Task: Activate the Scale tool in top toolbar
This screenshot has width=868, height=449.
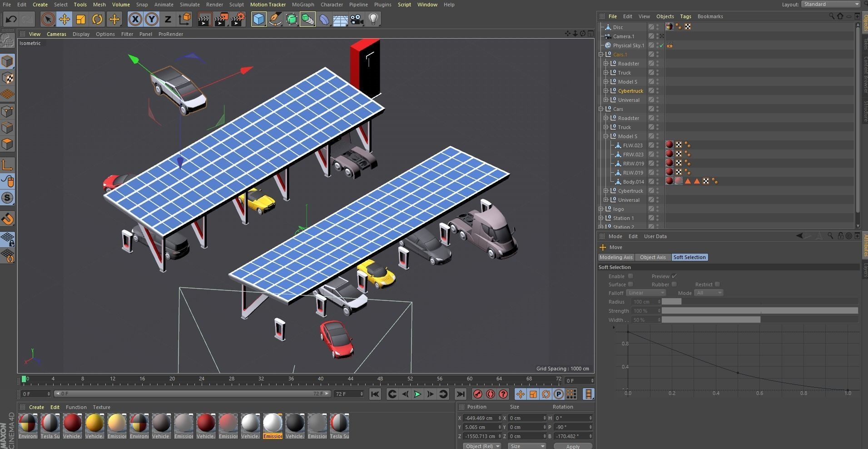Action: point(80,19)
